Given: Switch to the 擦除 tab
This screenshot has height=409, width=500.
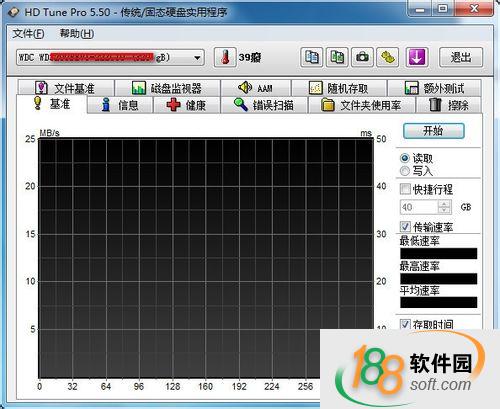Looking at the screenshot, I should (x=449, y=105).
